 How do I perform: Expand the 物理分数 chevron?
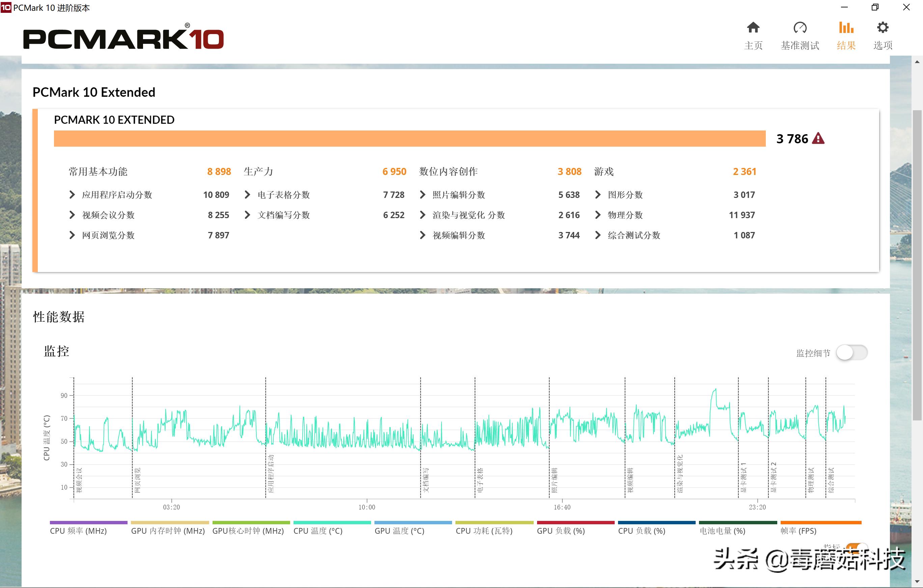598,215
